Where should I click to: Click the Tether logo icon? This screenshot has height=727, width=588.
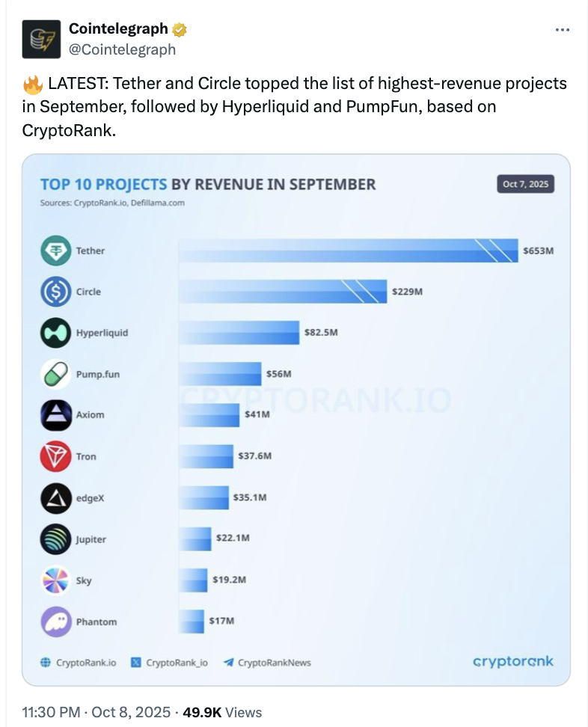55,251
